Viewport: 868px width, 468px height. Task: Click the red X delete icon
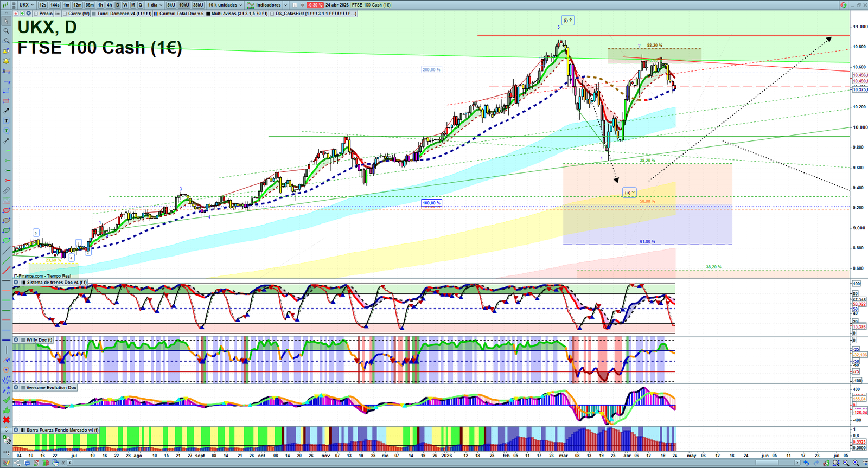6,420
